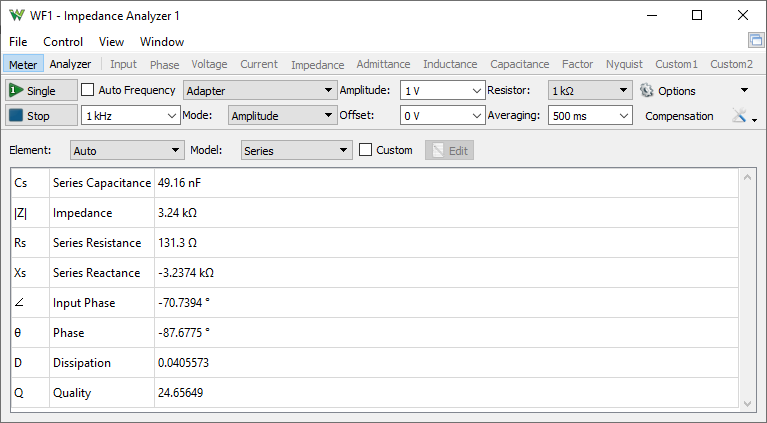Expand the Resistor 1 kΩ dropdown
Viewport: 767px width, 423px height.
point(589,90)
